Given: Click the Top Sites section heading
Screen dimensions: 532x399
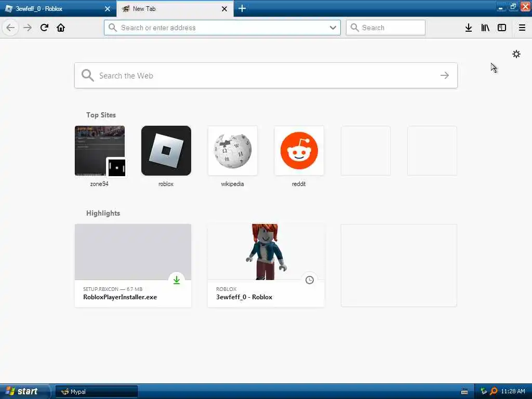Looking at the screenshot, I should coord(101,115).
